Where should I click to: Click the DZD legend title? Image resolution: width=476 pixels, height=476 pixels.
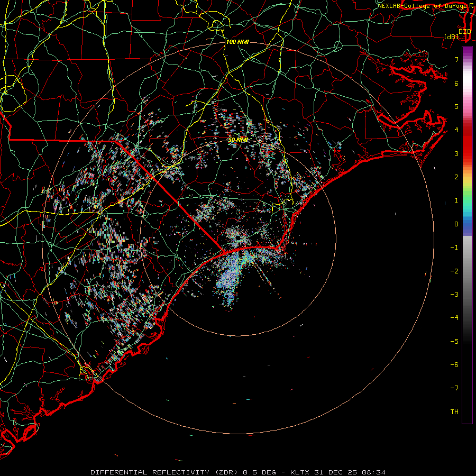coord(464,32)
